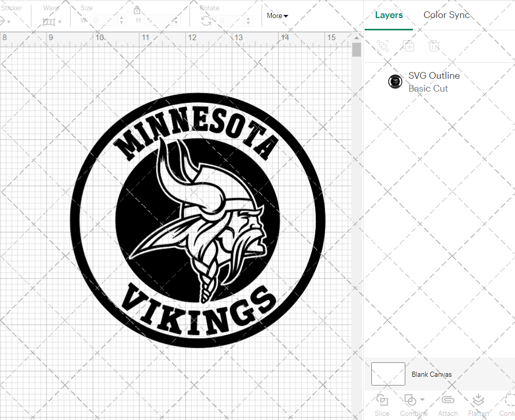Duplicate the selected layer
This screenshot has height=420, width=515.
tap(409, 46)
